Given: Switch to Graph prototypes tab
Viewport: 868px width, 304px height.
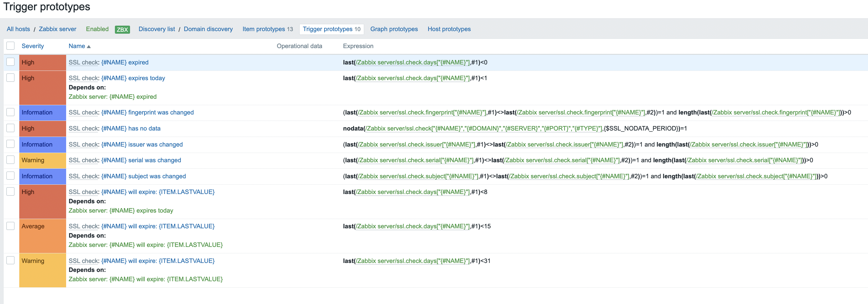Looking at the screenshot, I should coord(394,29).
